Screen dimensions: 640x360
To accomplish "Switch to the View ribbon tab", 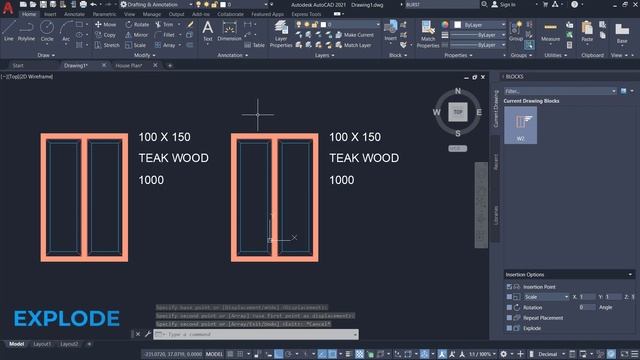I will click(129, 14).
